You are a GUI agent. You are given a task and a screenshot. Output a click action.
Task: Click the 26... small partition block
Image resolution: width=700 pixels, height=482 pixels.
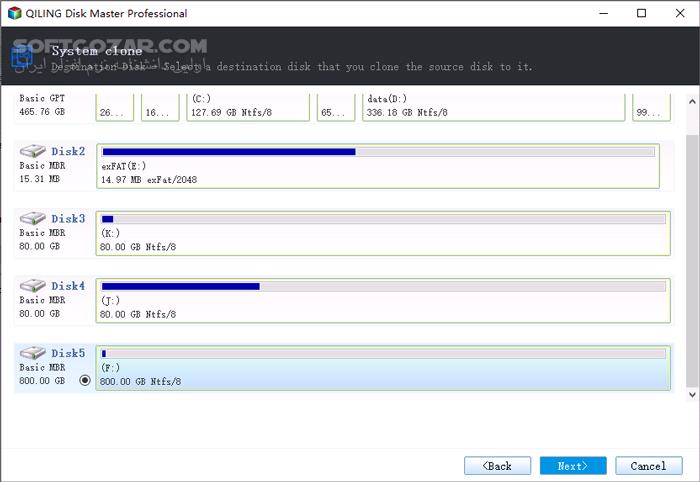(115, 107)
